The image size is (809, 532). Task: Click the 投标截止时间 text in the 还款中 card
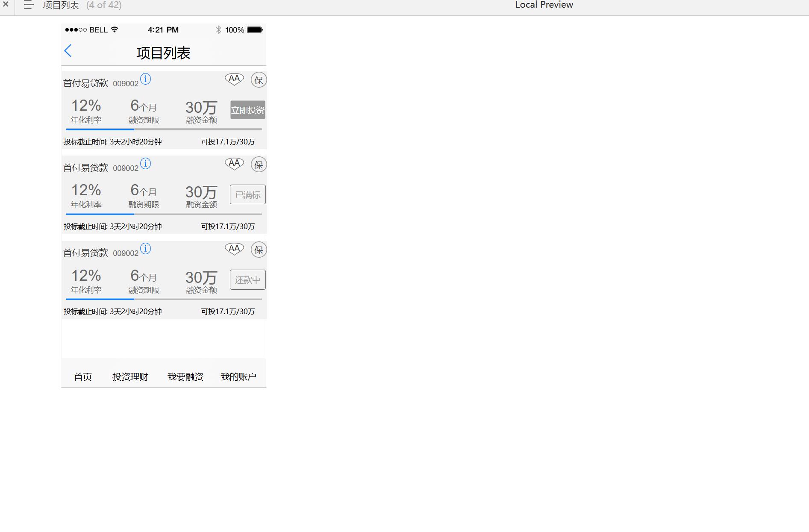coord(113,312)
